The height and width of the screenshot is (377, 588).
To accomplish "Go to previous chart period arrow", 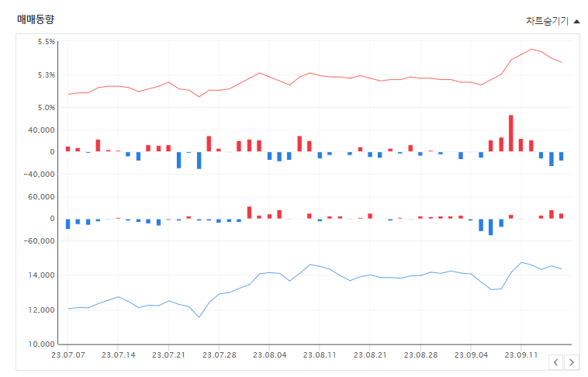I will 556,362.
